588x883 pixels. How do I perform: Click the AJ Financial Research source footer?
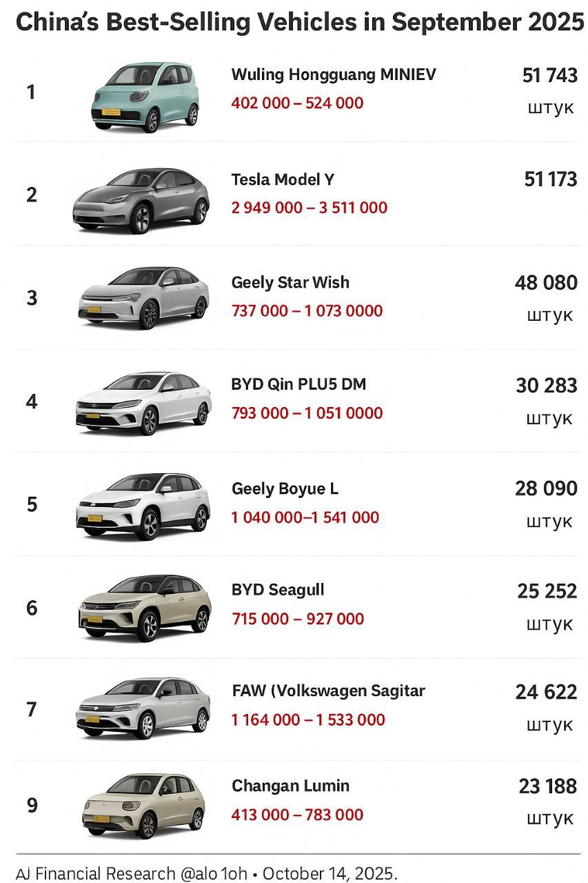click(207, 873)
